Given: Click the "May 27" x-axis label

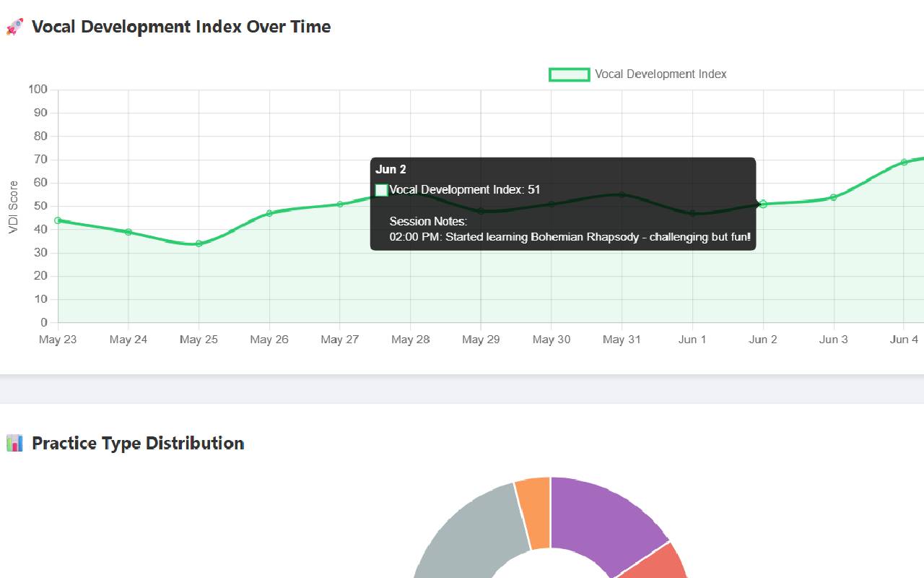Looking at the screenshot, I should 340,340.
